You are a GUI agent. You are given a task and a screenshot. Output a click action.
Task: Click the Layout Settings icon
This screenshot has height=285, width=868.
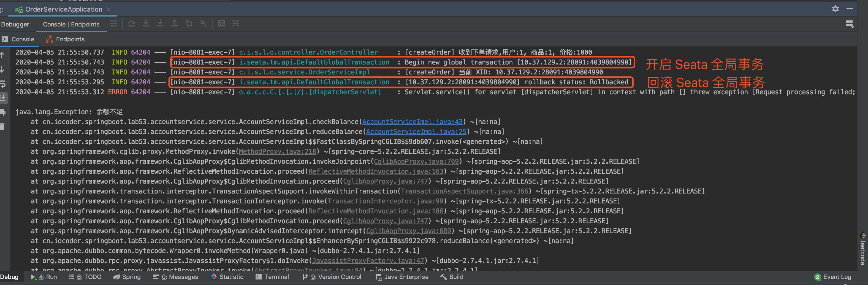pos(850,24)
